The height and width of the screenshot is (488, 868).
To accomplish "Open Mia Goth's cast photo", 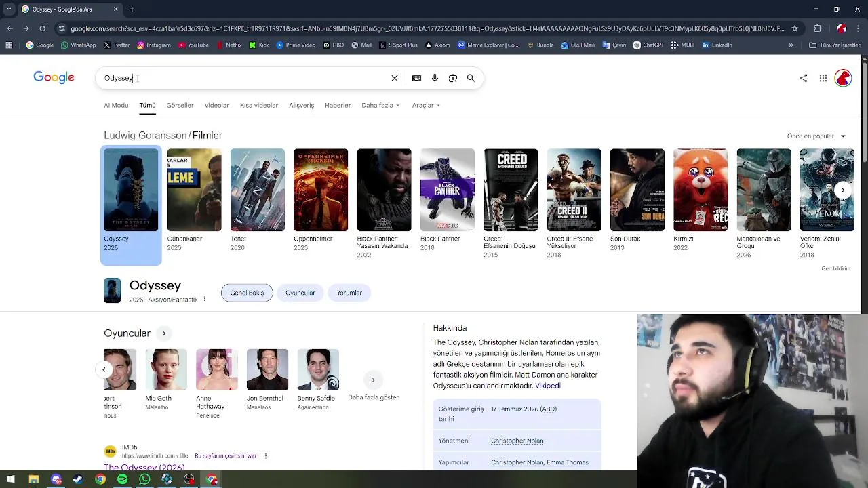I will pos(166,370).
